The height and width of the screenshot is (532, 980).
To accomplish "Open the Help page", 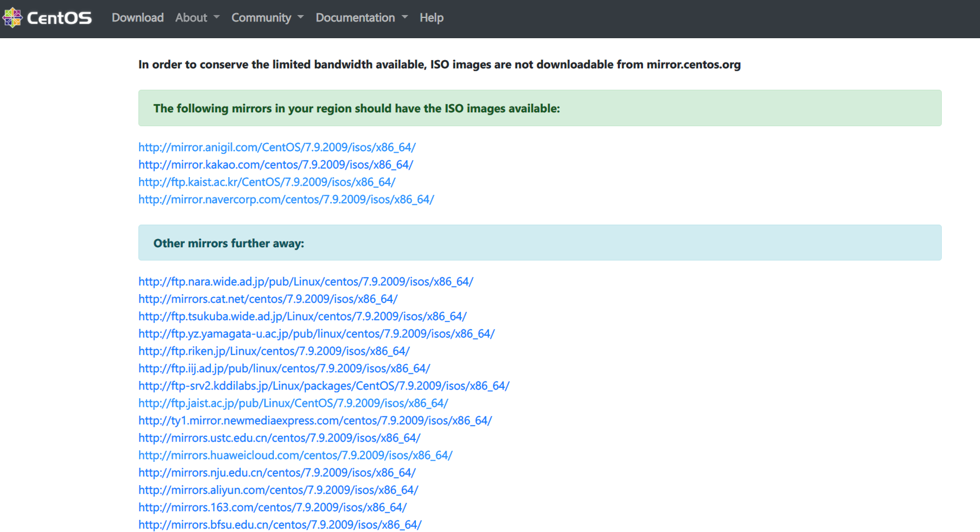I will click(432, 18).
